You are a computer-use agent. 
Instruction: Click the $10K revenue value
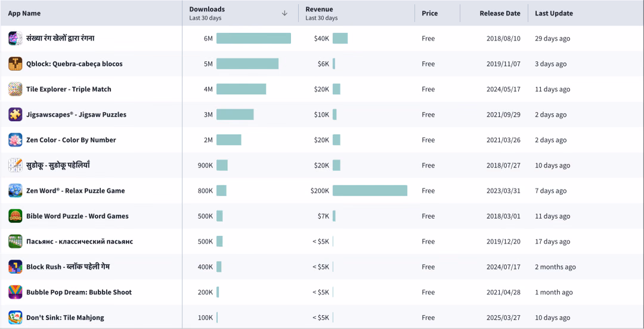[x=321, y=114]
